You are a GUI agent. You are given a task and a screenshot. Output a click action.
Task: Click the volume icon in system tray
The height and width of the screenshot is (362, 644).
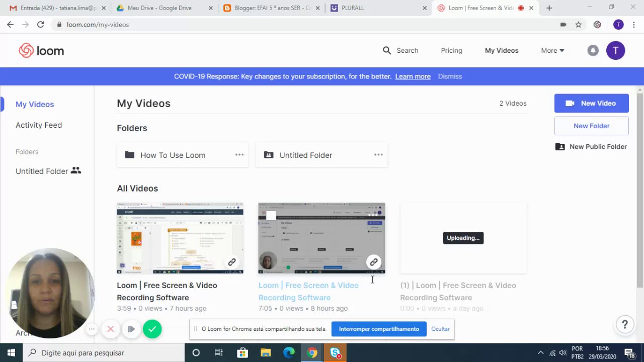tap(562, 352)
